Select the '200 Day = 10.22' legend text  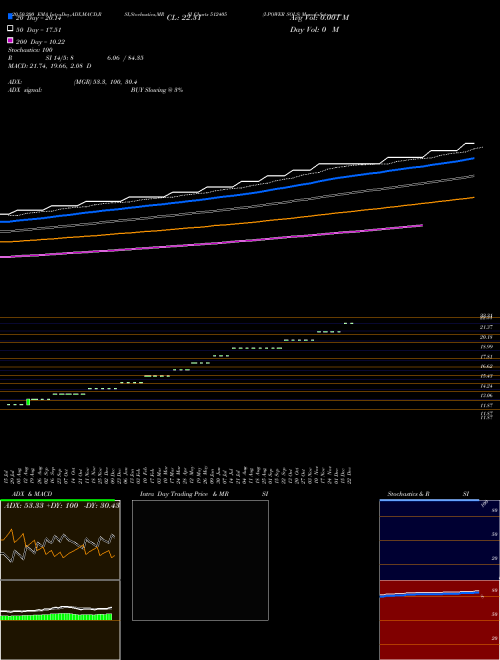[40, 42]
